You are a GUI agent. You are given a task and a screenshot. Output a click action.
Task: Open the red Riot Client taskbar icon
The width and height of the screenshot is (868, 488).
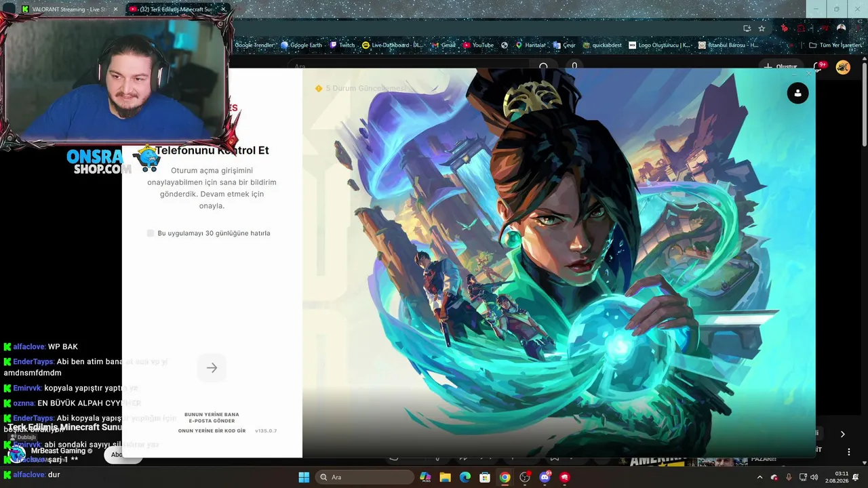[x=564, y=477]
